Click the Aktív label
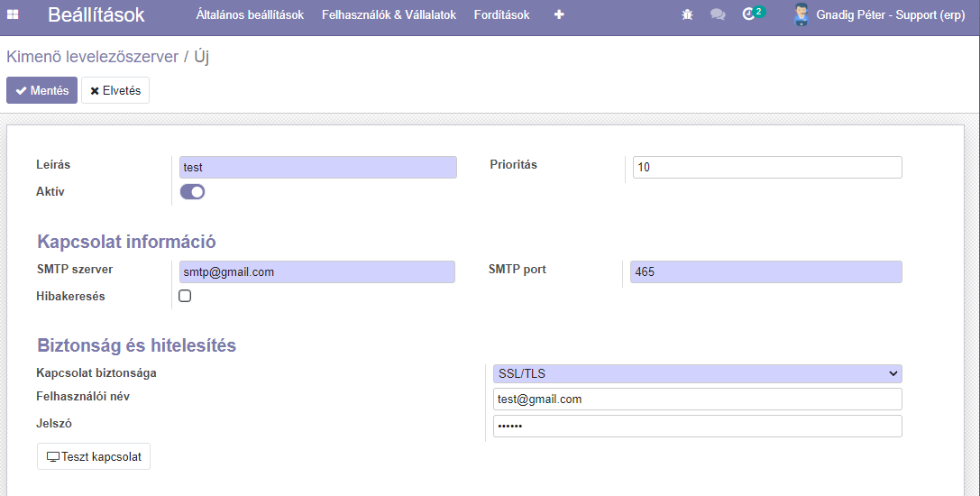The width and height of the screenshot is (980, 496). (50, 192)
